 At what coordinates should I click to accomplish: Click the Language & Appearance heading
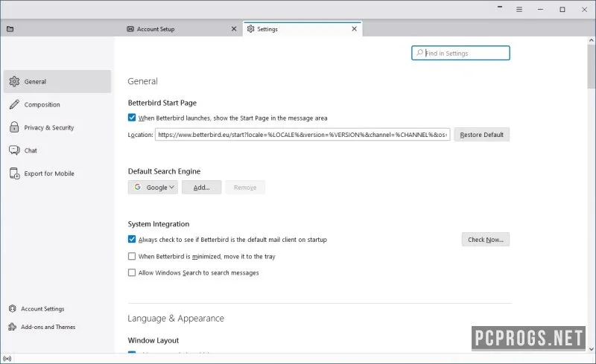(176, 319)
